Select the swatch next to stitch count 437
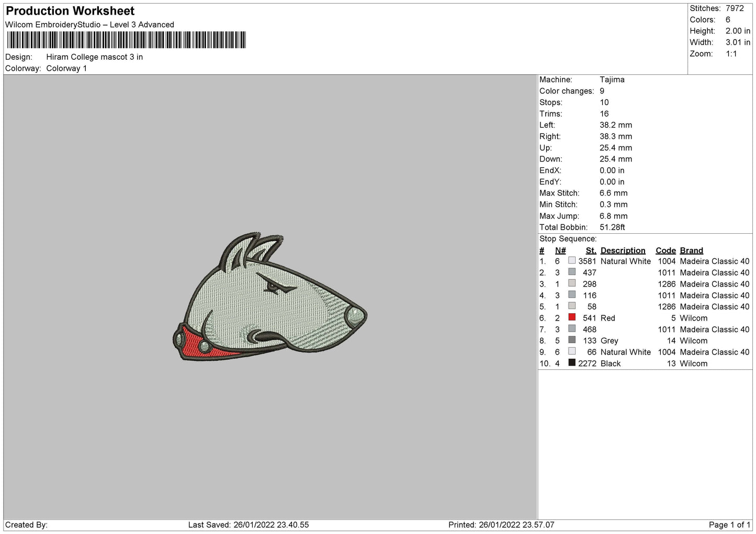Viewport: 756px width, 534px height. [x=572, y=272]
